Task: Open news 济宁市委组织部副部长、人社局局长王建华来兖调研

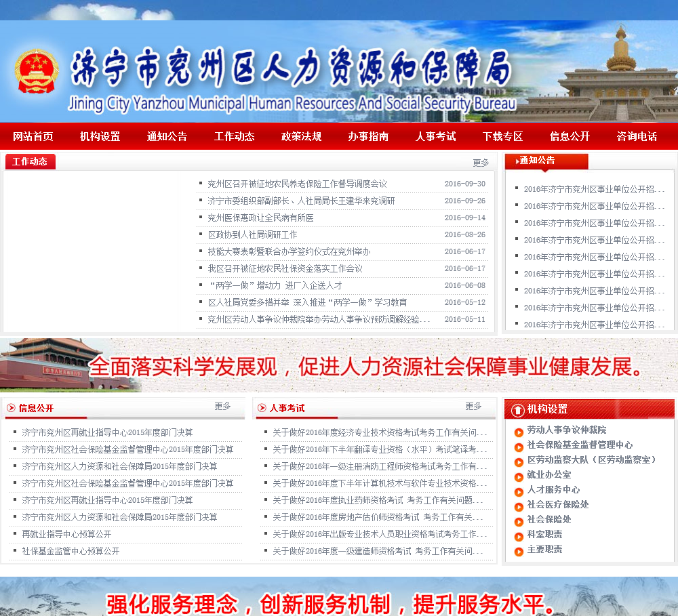Action: click(301, 201)
